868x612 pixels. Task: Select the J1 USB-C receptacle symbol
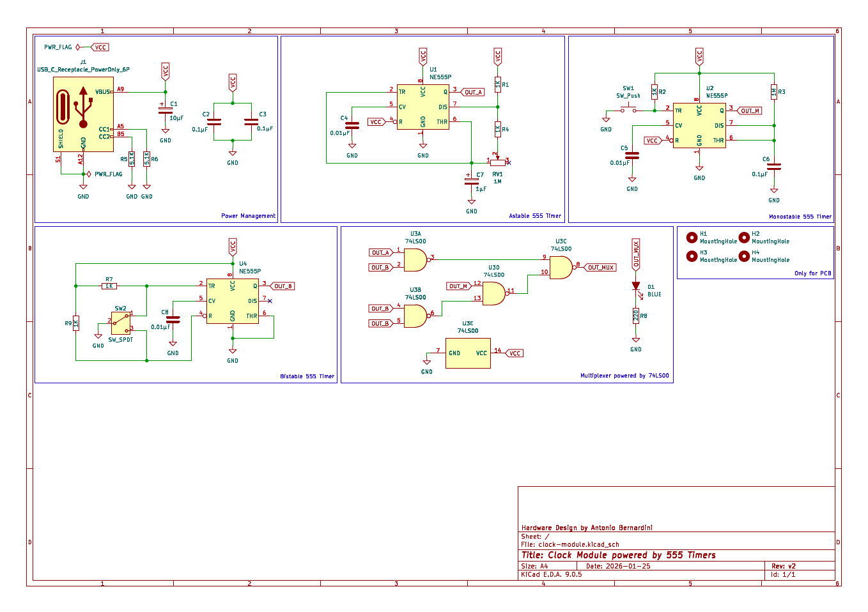[83, 114]
